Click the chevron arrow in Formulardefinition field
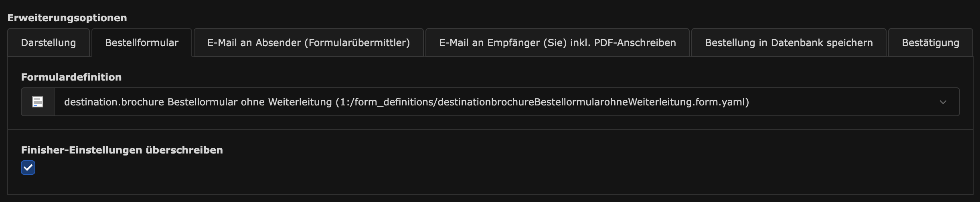The width and height of the screenshot is (980, 202). coord(943,102)
